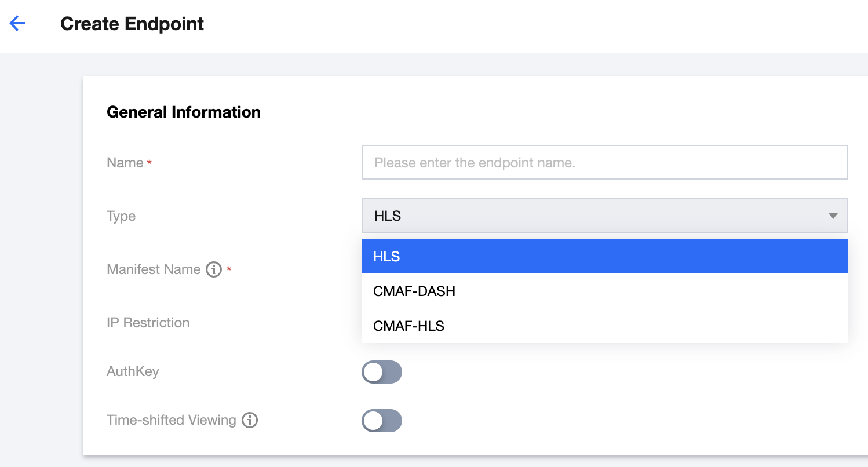Choose CMAF-DASH from the Type list
The image size is (868, 467).
414,291
